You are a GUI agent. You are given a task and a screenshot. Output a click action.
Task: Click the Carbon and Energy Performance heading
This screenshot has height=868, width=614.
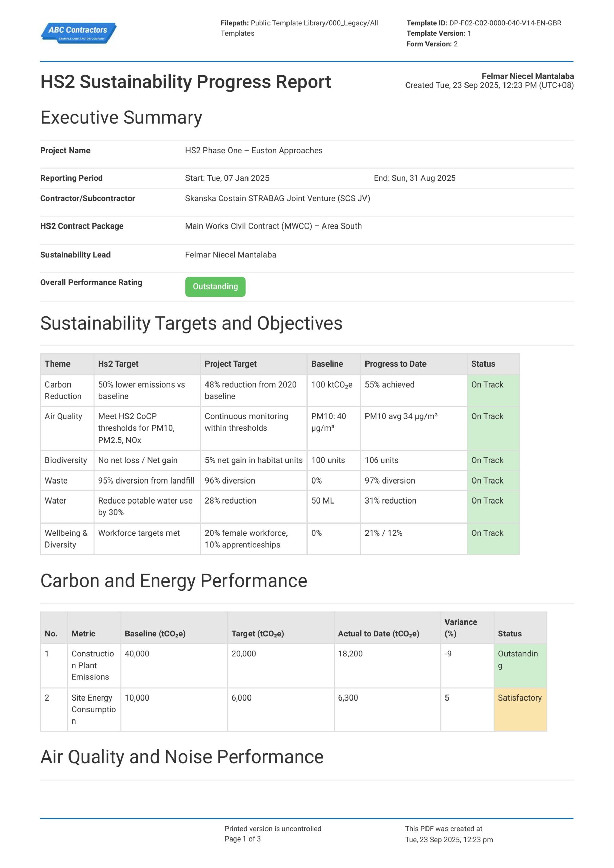174,581
